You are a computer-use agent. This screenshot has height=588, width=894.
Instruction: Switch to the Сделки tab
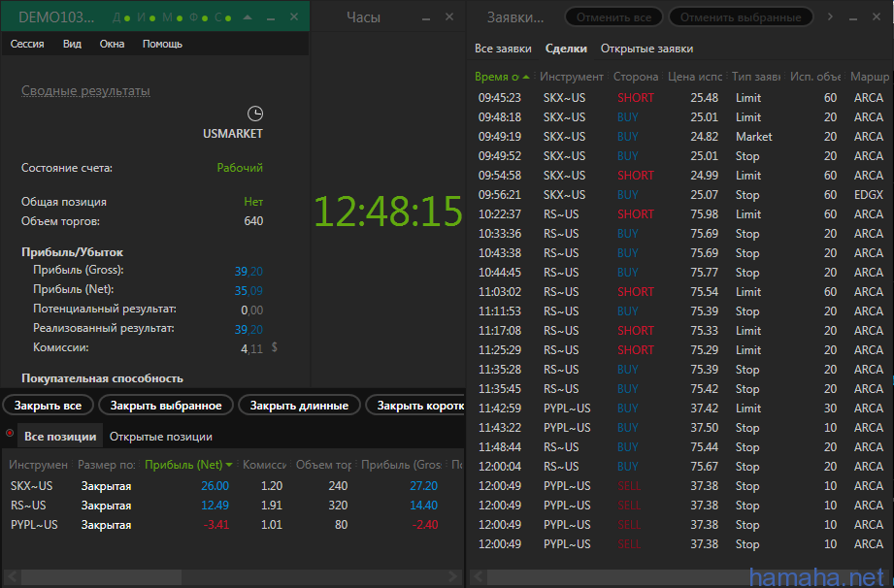tap(566, 49)
